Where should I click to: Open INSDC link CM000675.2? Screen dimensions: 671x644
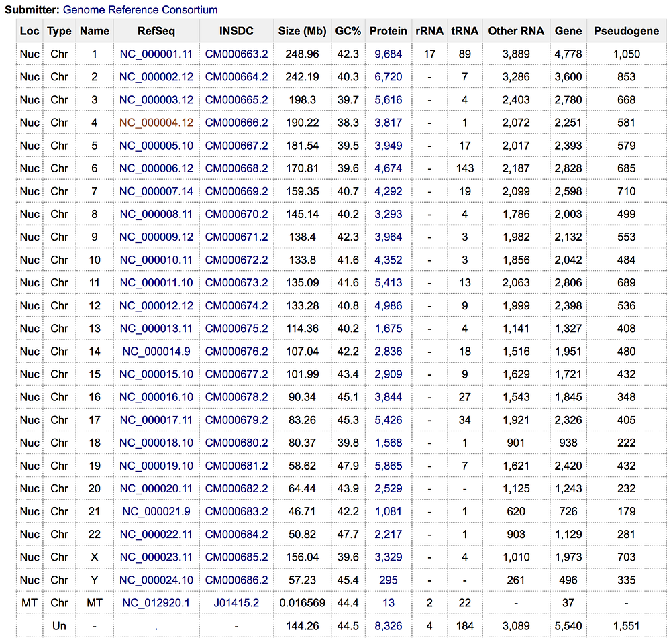point(237,329)
